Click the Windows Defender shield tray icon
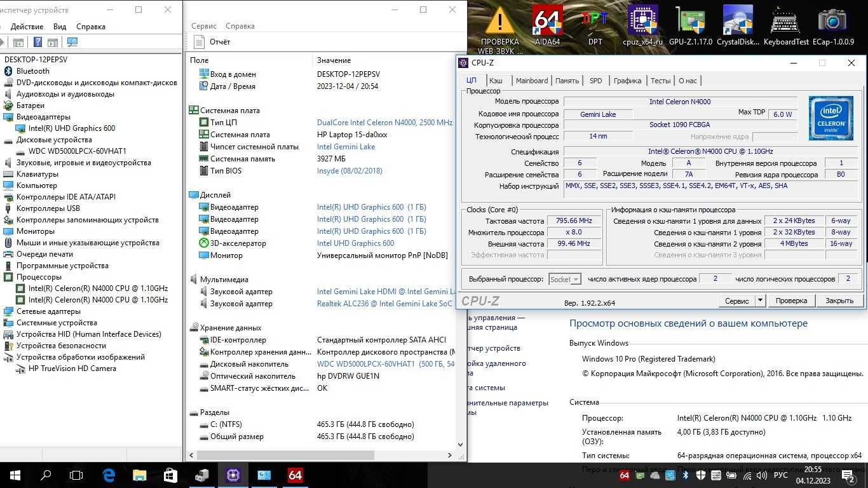This screenshot has height=488, width=868. [701, 475]
